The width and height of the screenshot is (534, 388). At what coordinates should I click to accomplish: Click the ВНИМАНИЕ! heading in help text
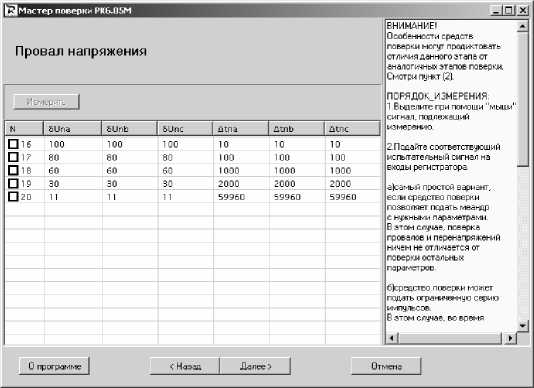[412, 26]
